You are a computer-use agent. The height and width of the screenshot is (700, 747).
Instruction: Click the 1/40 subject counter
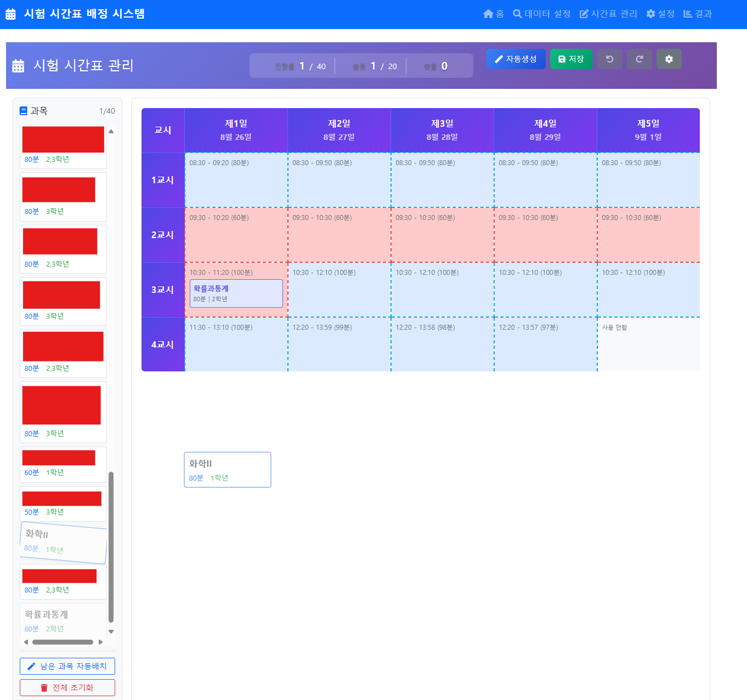(107, 111)
